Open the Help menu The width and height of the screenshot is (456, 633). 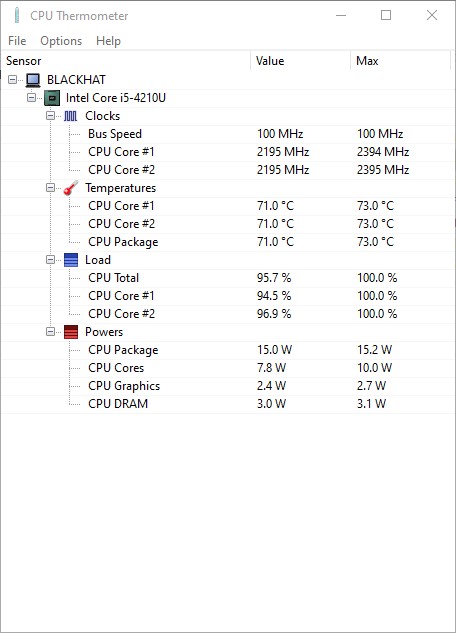[x=108, y=41]
